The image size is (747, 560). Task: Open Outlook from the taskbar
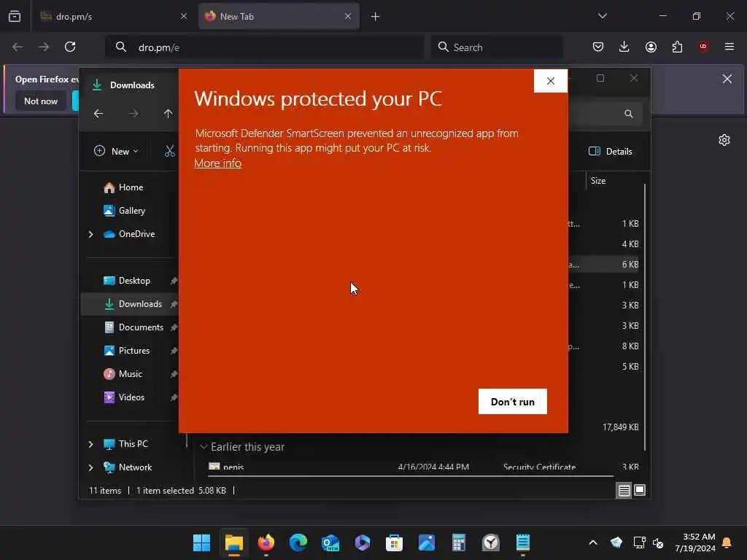[x=330, y=542]
